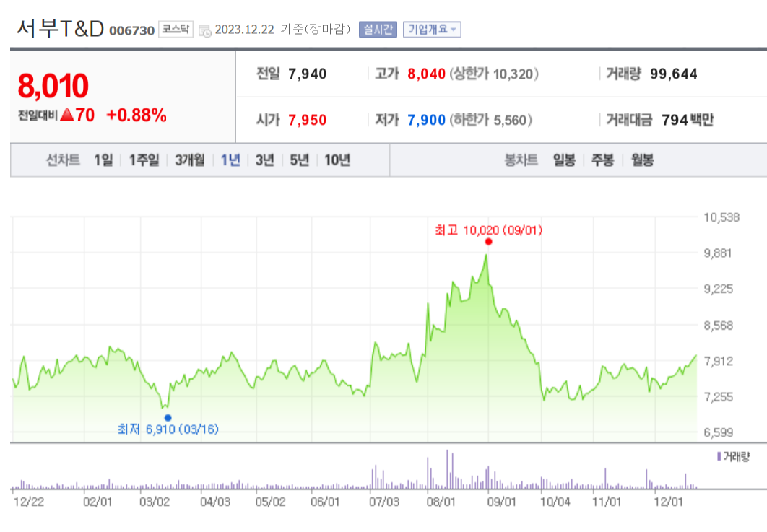Click the stock code 006730

131,31
